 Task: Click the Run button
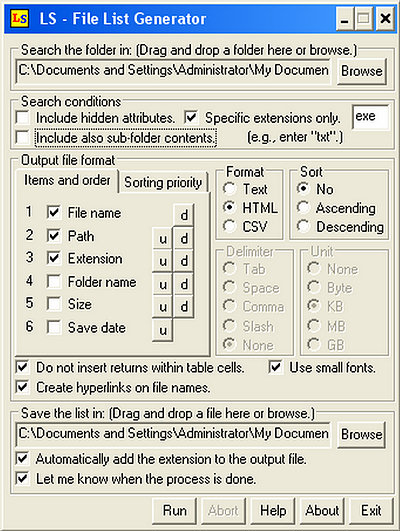pyautogui.click(x=174, y=510)
